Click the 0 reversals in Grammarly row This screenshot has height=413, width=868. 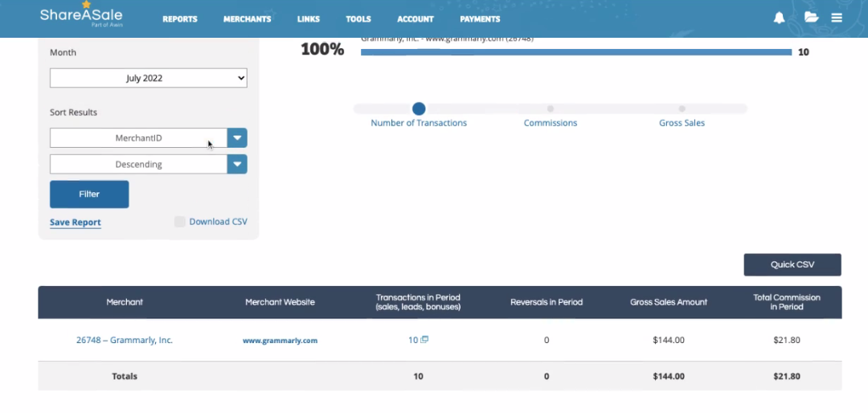click(x=547, y=340)
